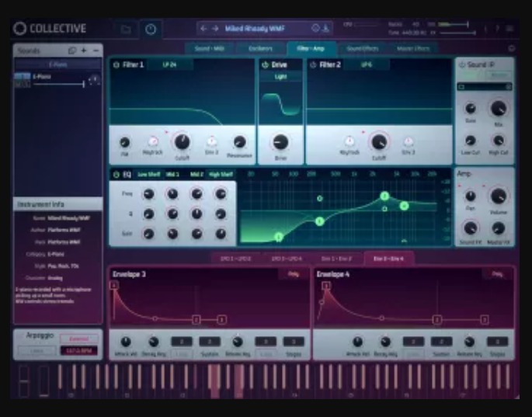
Task: Adjust the Tune slider in header
Action: [457, 33]
